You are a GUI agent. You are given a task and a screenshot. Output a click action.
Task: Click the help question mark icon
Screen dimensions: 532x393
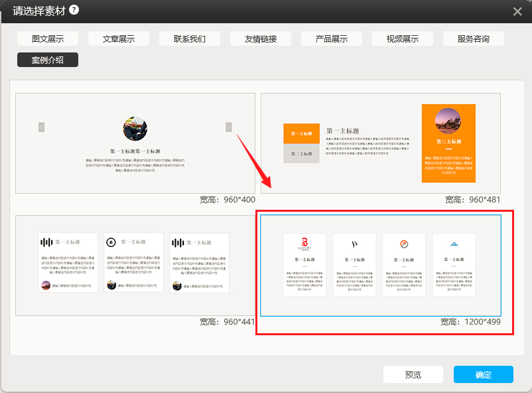pos(74,10)
